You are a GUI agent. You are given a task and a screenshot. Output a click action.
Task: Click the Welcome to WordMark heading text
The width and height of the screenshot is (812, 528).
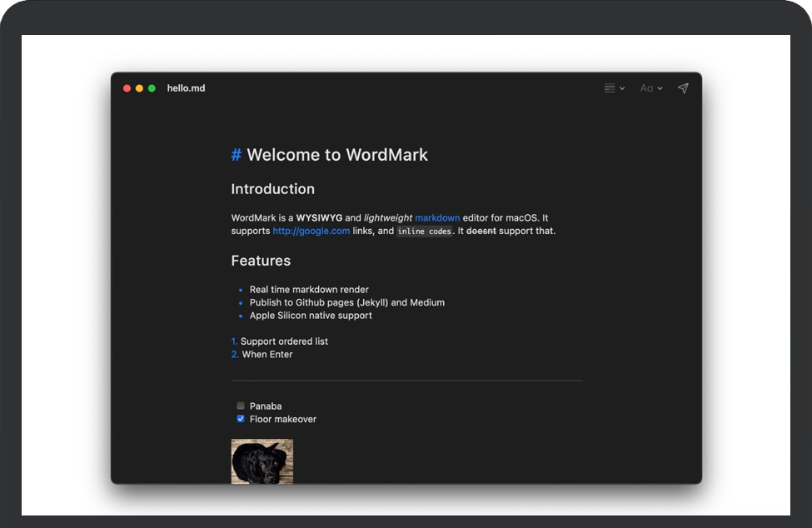tap(337, 155)
